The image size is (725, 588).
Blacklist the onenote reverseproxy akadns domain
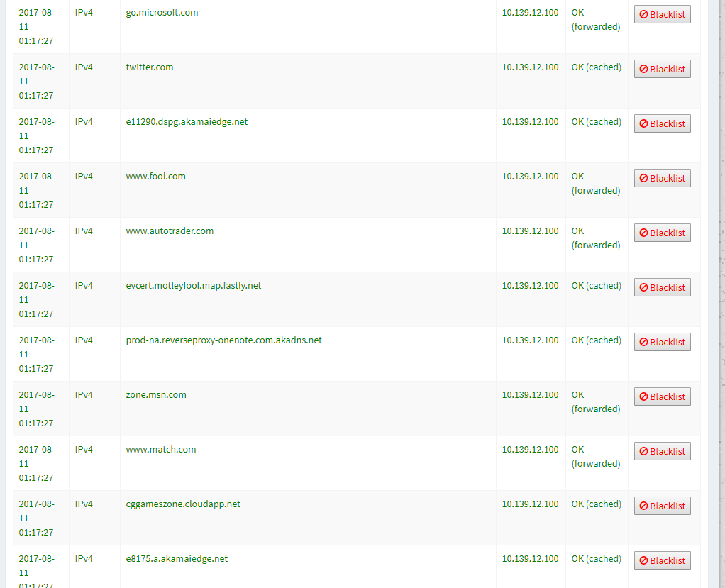(662, 342)
